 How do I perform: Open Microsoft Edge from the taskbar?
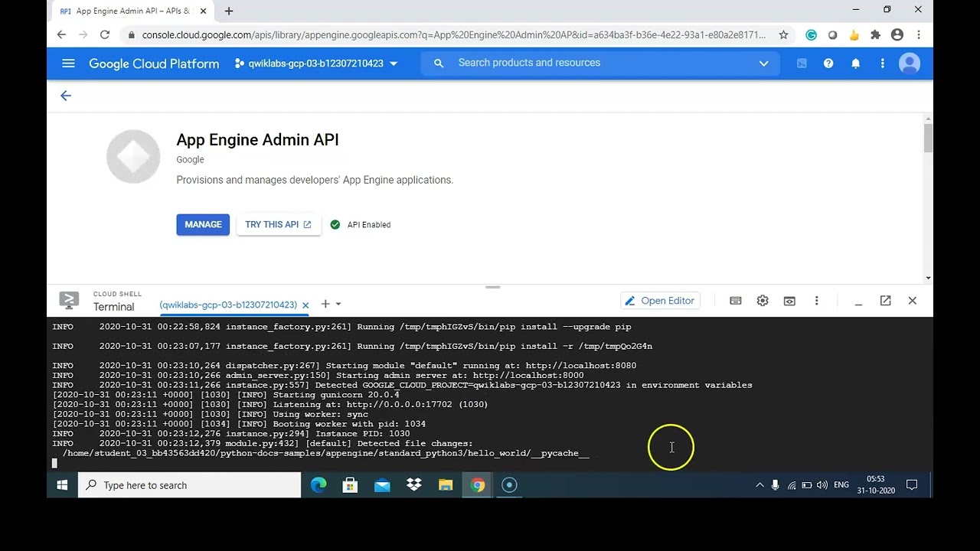coord(318,485)
